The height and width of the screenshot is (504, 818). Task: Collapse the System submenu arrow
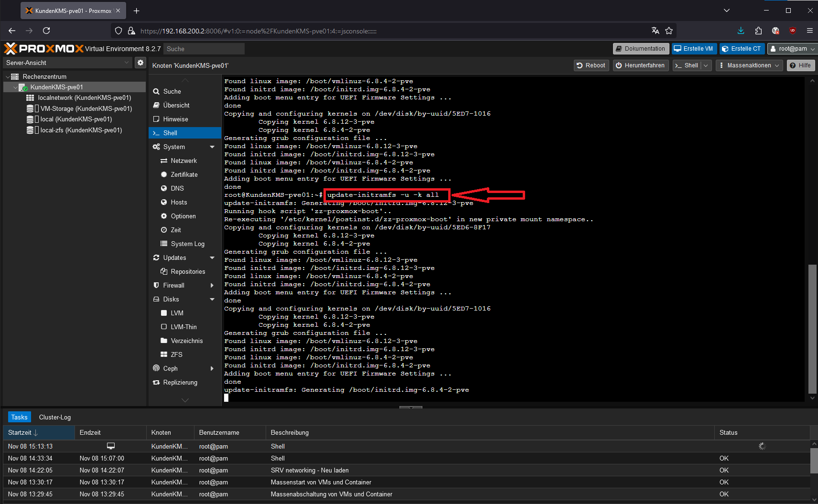tap(212, 147)
